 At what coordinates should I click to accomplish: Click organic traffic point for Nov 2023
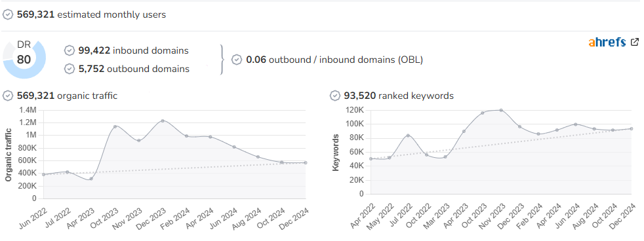pyautogui.click(x=139, y=141)
